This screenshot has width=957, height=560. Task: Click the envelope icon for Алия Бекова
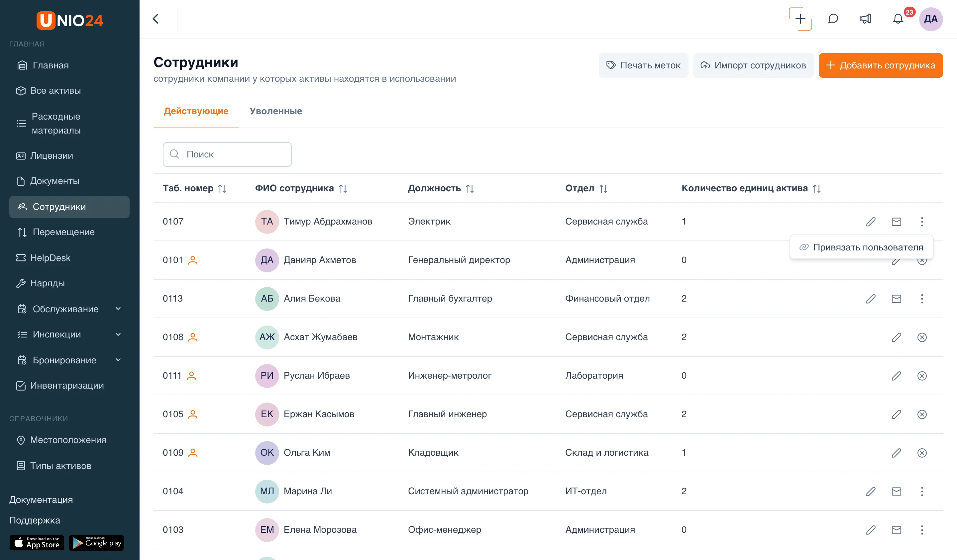click(x=896, y=299)
